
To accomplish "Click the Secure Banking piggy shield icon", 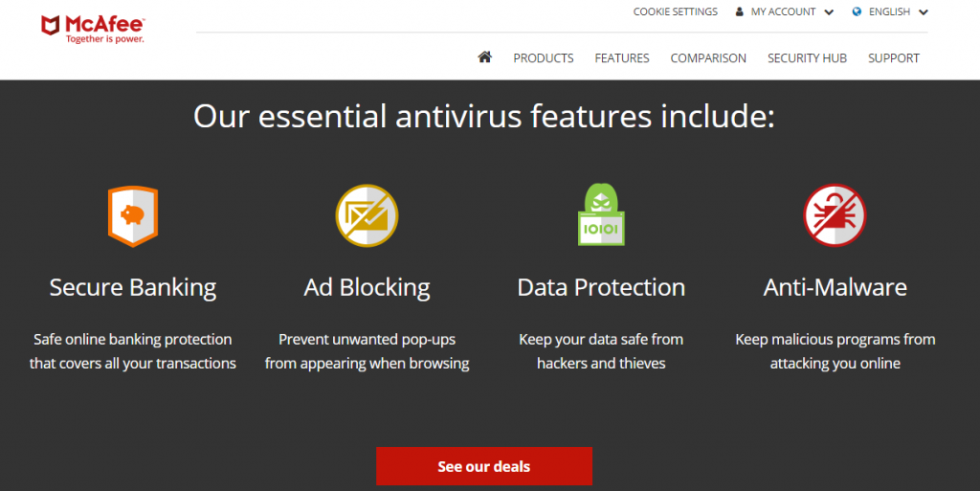I will click(x=133, y=216).
